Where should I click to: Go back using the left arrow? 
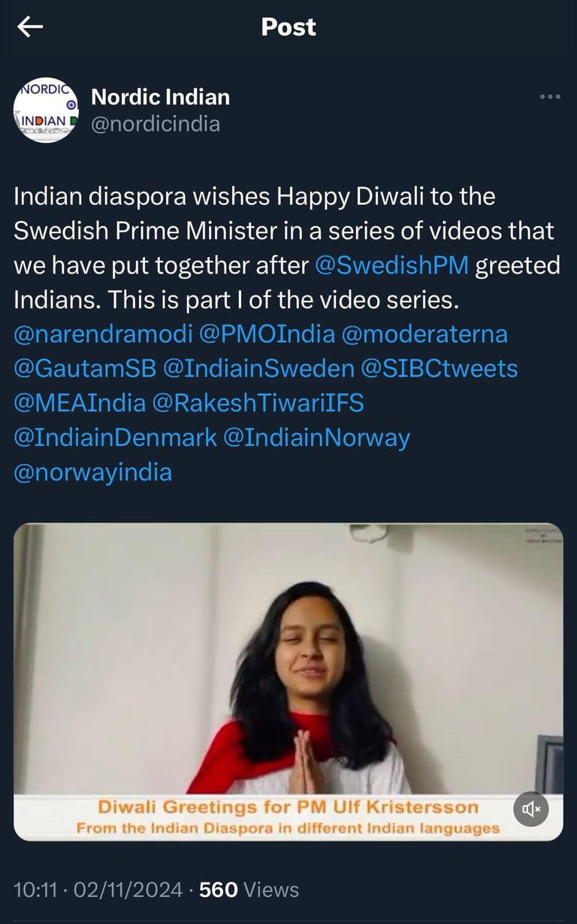pos(30,27)
